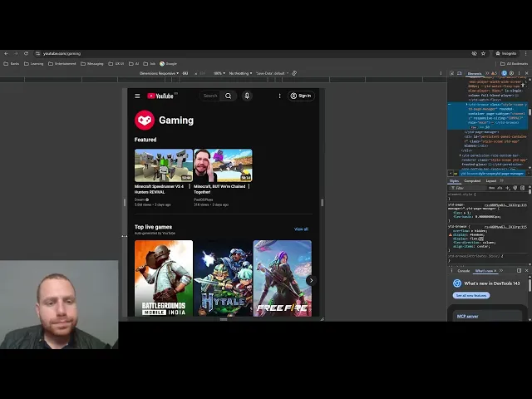Open the No throttling dropdown
Image resolution: width=532 pixels, height=399 pixels.
point(240,73)
